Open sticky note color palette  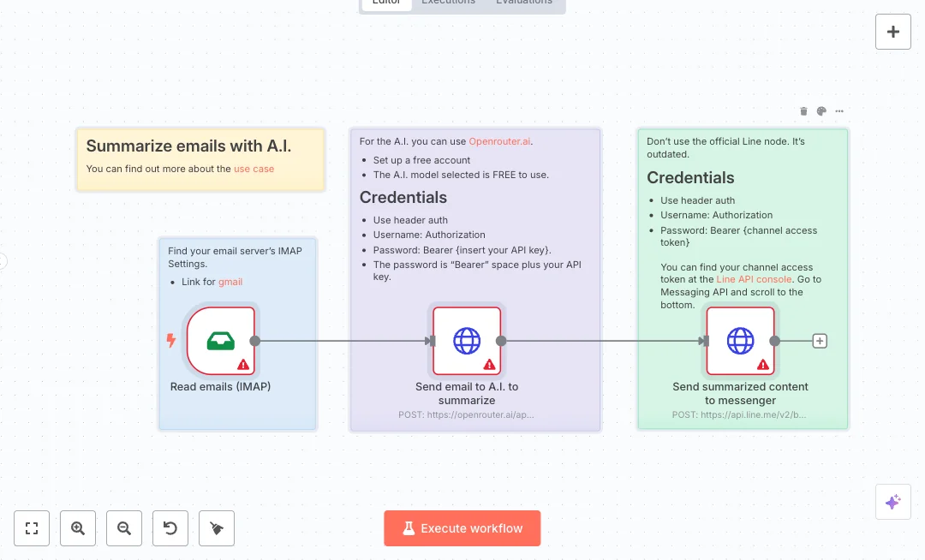tap(821, 111)
